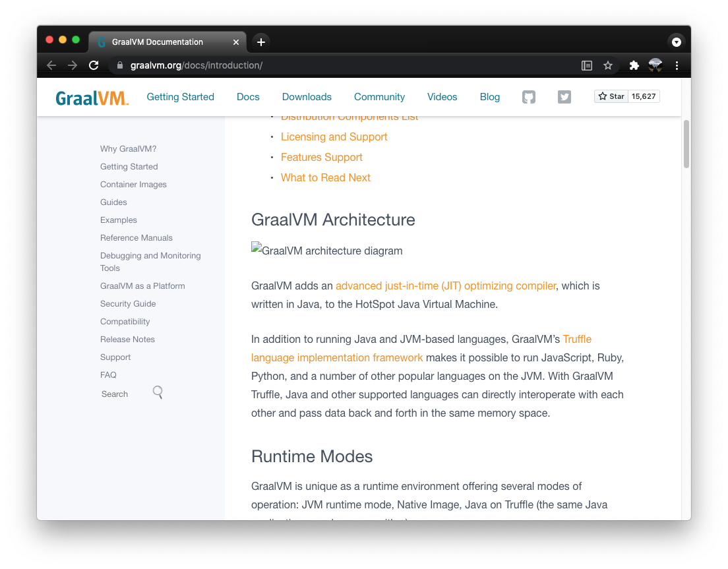Open GraalVM as a Platform in sidebar
Screen dimensions: 728x569
[x=142, y=286]
